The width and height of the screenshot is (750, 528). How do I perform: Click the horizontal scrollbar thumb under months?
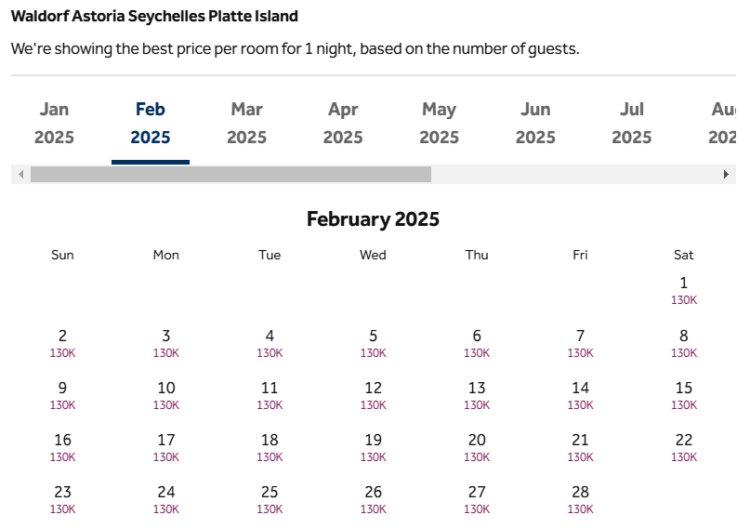(231, 175)
